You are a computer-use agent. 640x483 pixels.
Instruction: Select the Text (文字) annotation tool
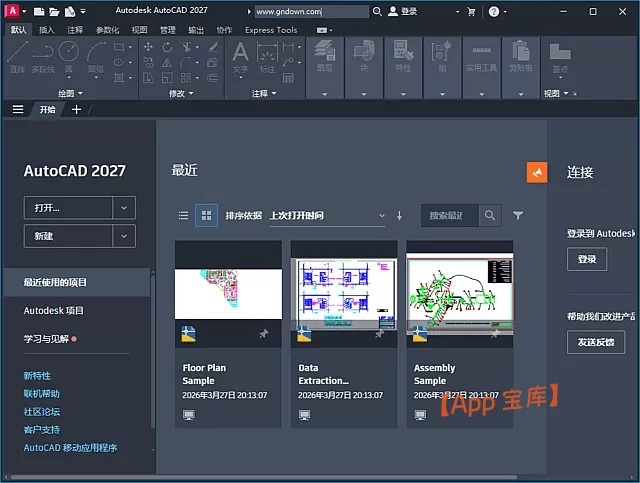coord(240,57)
